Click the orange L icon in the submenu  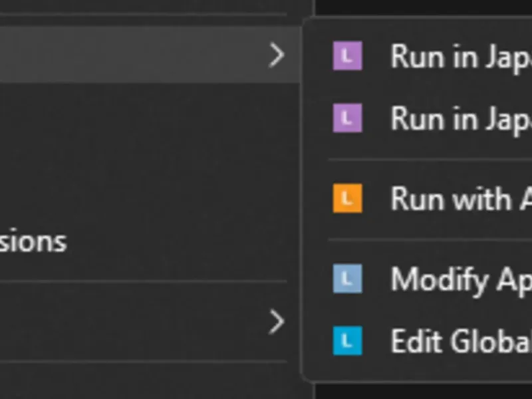(x=347, y=198)
